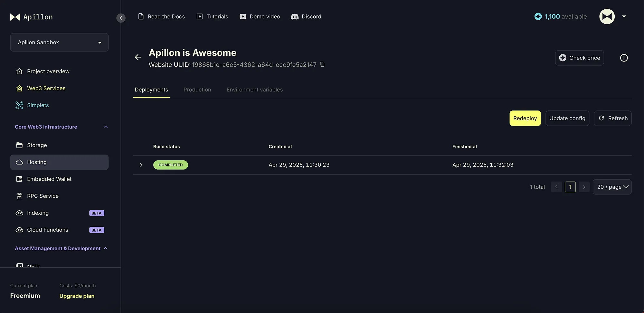Viewport: 644px width, 313px height.
Task: Click the 1 total count text
Action: (x=537, y=187)
